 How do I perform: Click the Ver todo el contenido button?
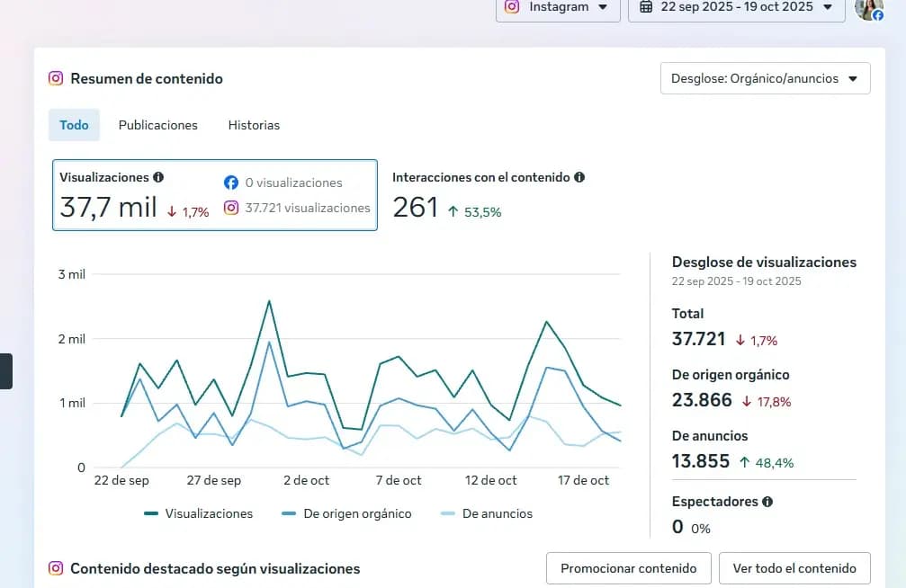pos(794,568)
